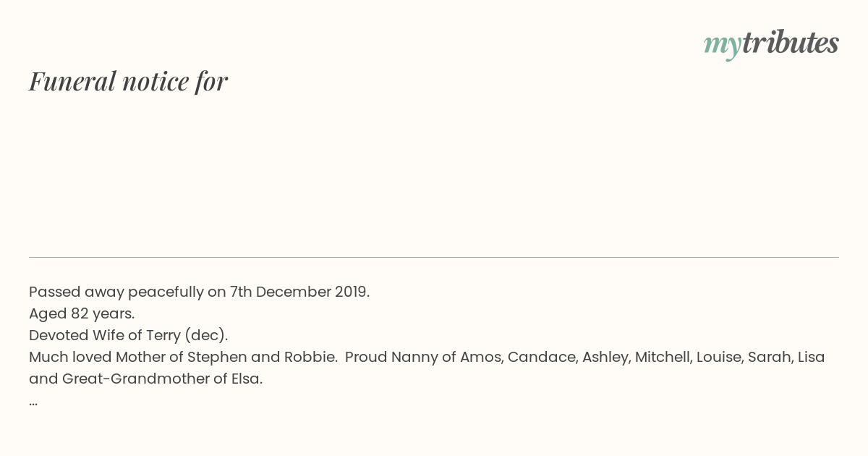Click the "Passed away peacefully" line
This screenshot has width=868, height=456.
coord(199,292)
